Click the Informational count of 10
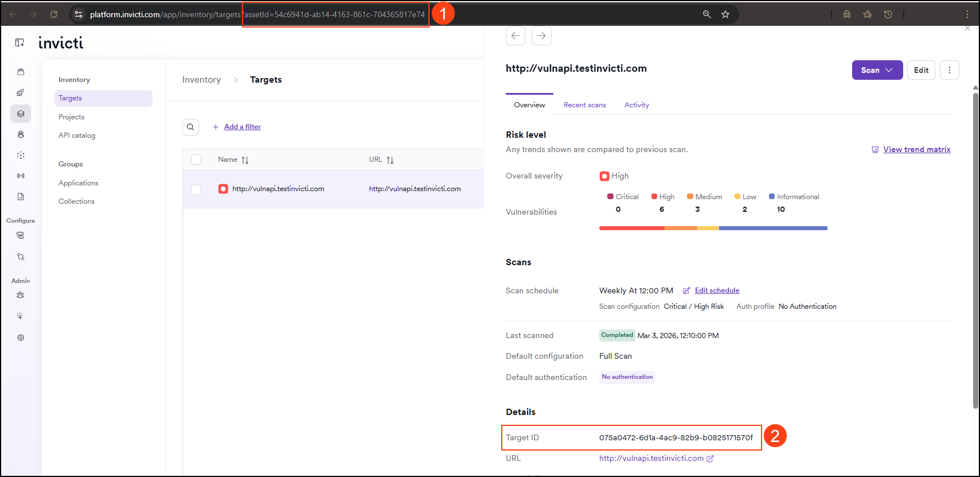This screenshot has width=980, height=477. 781,210
